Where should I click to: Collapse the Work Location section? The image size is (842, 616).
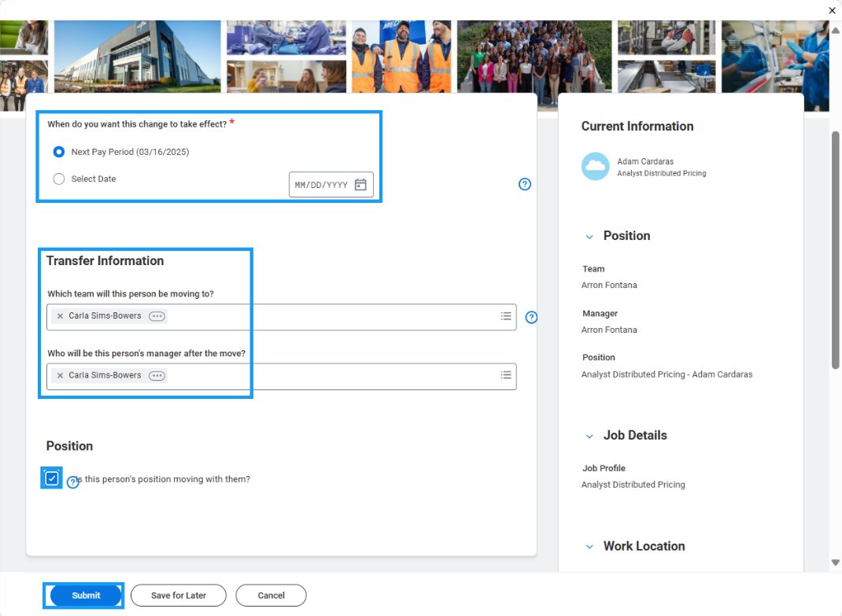pos(590,546)
